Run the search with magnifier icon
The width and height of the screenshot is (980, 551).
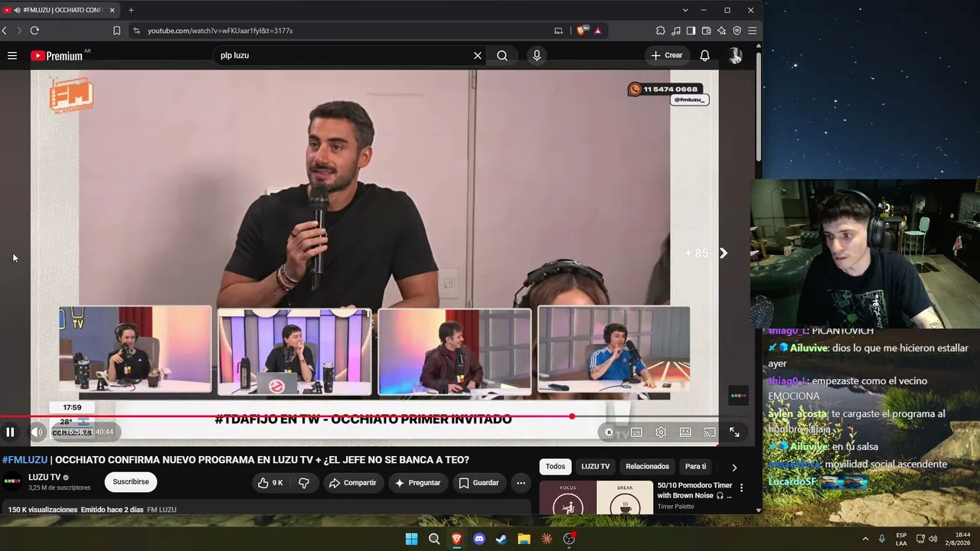[502, 55]
